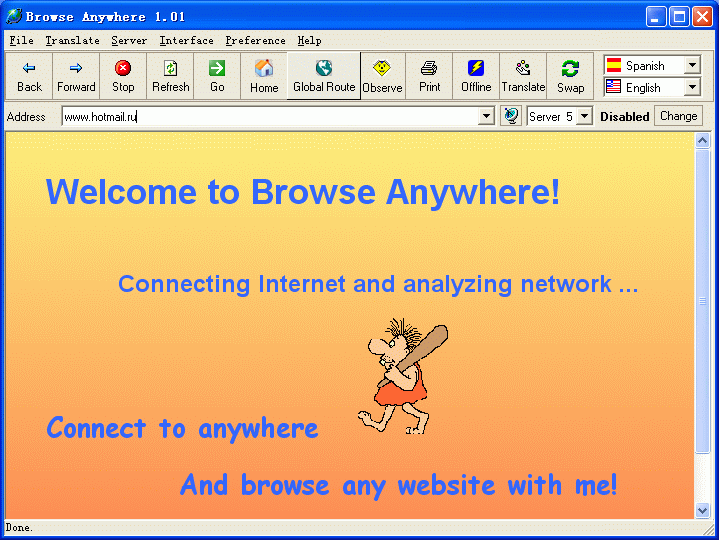This screenshot has width=719, height=540.
Task: Close the Browse Anywhere window
Action: [702, 17]
